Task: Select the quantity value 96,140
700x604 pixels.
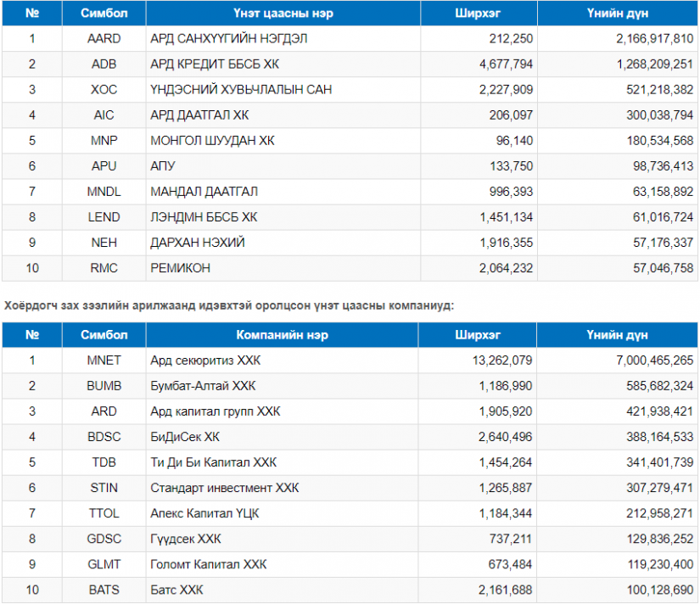Action: (x=515, y=141)
